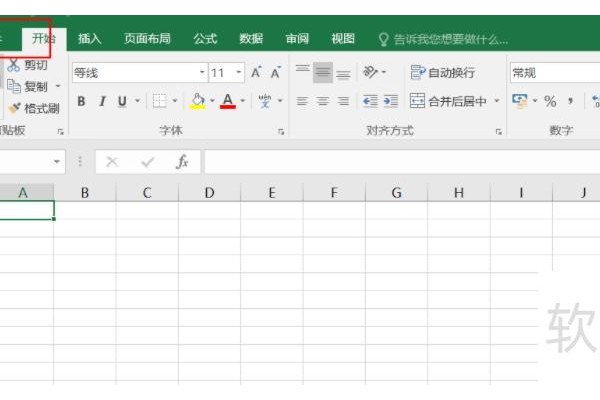Set middle vertical alignment

tap(323, 72)
